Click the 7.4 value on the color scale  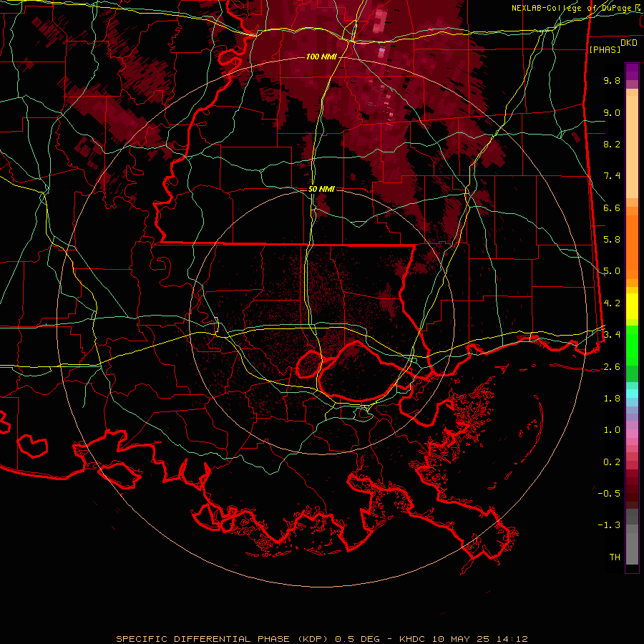point(612,176)
